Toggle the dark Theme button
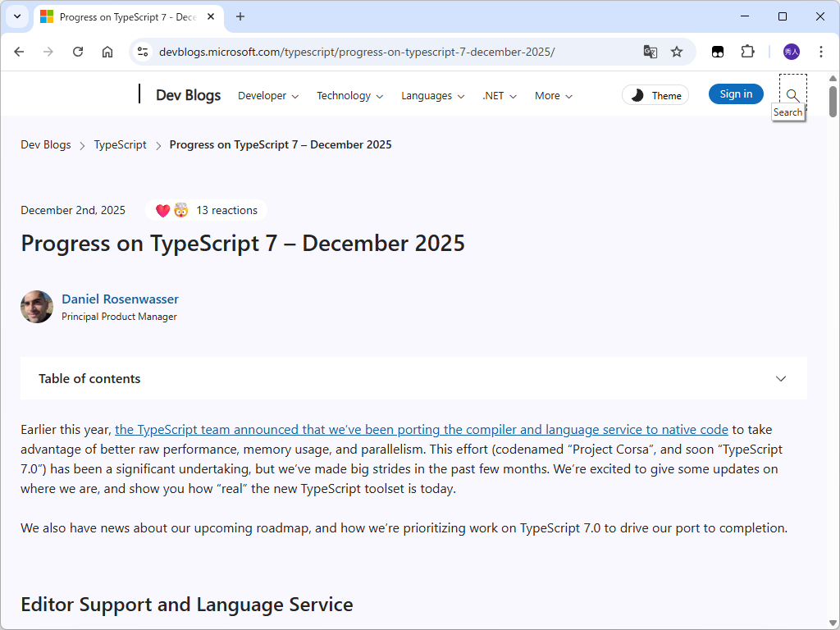840x630 pixels. click(x=655, y=95)
